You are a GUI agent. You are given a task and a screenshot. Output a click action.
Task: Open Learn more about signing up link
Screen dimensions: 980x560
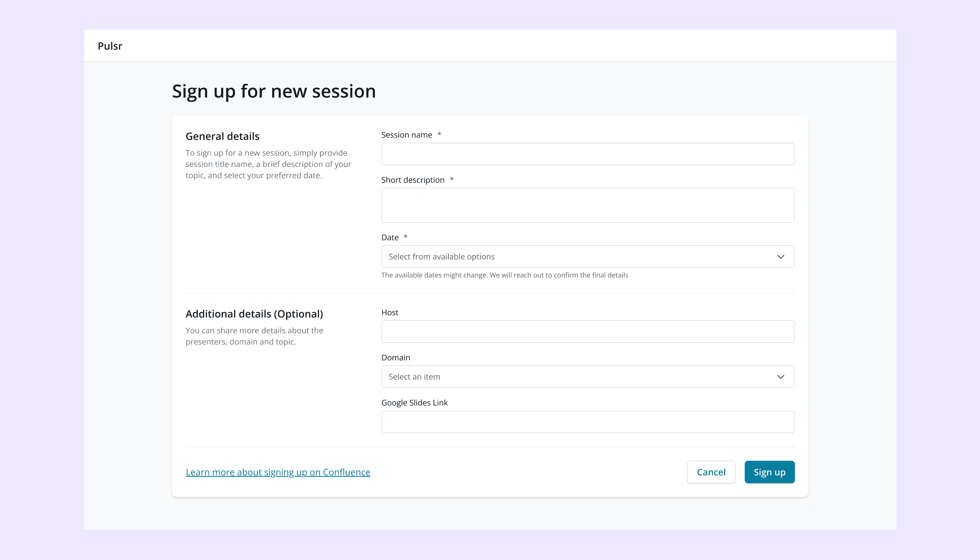(278, 472)
